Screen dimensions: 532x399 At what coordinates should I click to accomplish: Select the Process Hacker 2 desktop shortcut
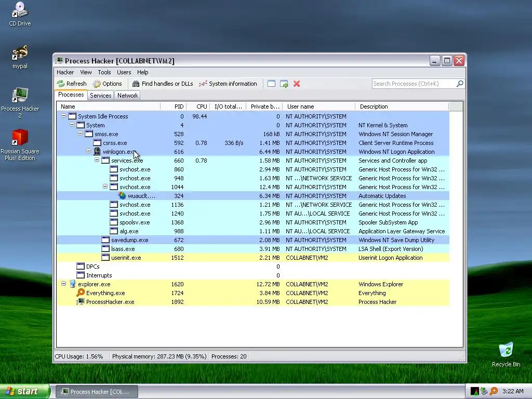coord(20,103)
